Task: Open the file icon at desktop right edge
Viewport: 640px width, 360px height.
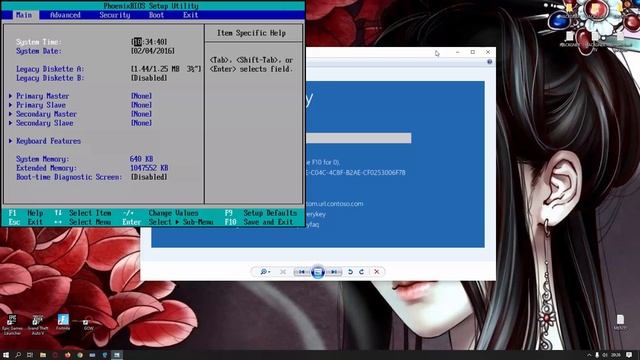Action: pyautogui.click(x=620, y=322)
